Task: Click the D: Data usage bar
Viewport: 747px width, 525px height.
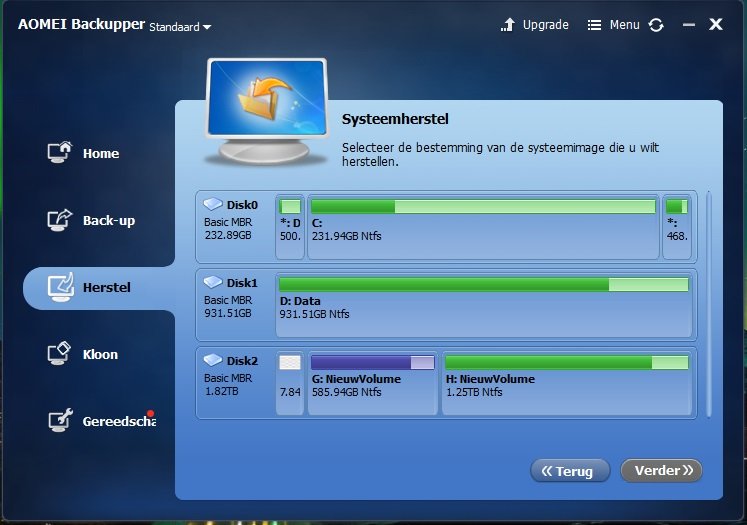Action: click(x=484, y=285)
